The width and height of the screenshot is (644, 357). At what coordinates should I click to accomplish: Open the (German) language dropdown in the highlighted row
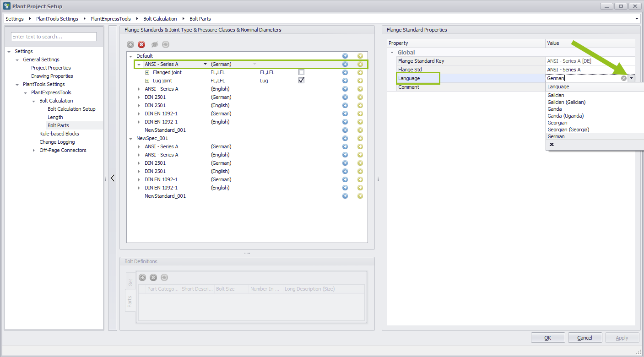point(254,64)
